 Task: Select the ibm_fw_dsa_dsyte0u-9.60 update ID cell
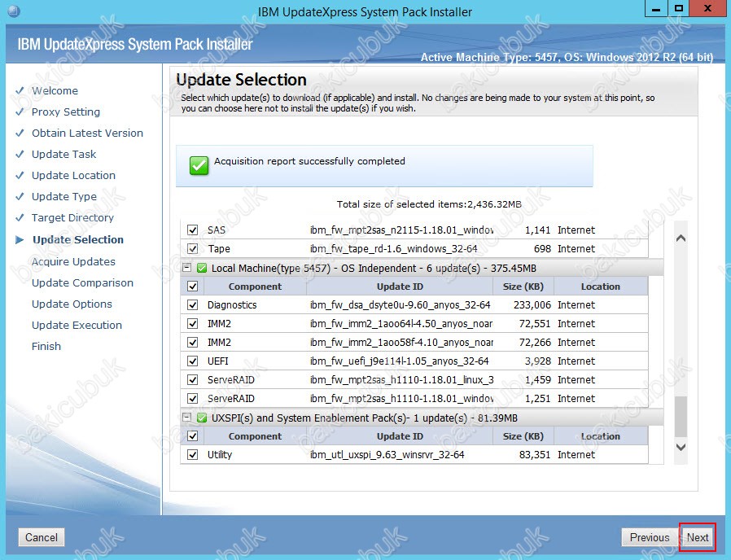click(400, 305)
